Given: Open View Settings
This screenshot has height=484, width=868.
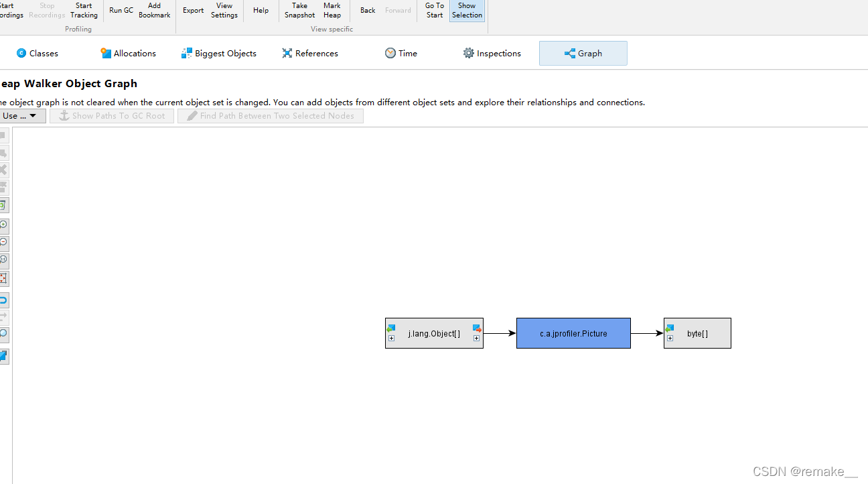Looking at the screenshot, I should 224,10.
